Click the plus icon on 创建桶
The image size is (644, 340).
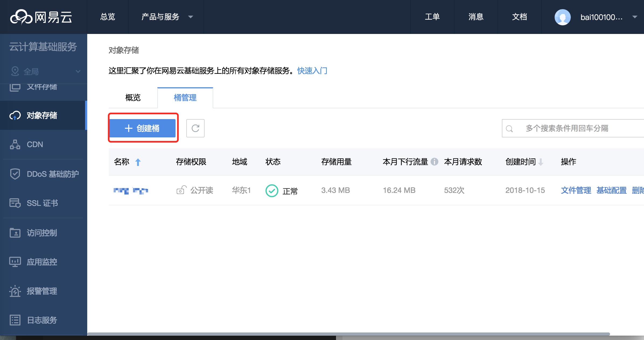pos(129,128)
